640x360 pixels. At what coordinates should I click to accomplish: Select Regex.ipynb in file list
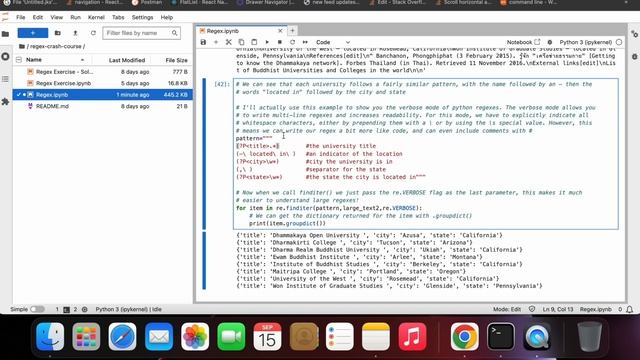(102, 94)
